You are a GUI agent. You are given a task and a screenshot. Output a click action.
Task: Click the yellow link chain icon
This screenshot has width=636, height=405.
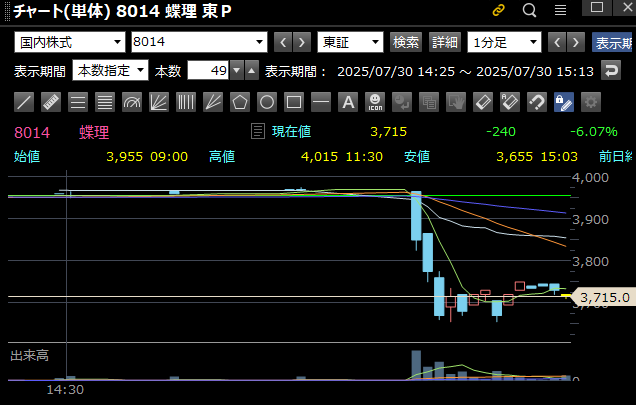(498, 10)
